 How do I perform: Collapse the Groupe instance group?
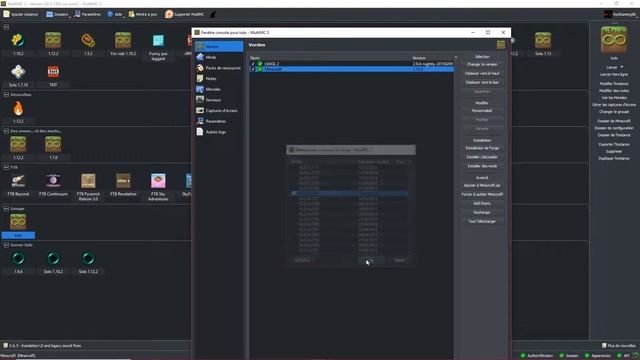6,209
